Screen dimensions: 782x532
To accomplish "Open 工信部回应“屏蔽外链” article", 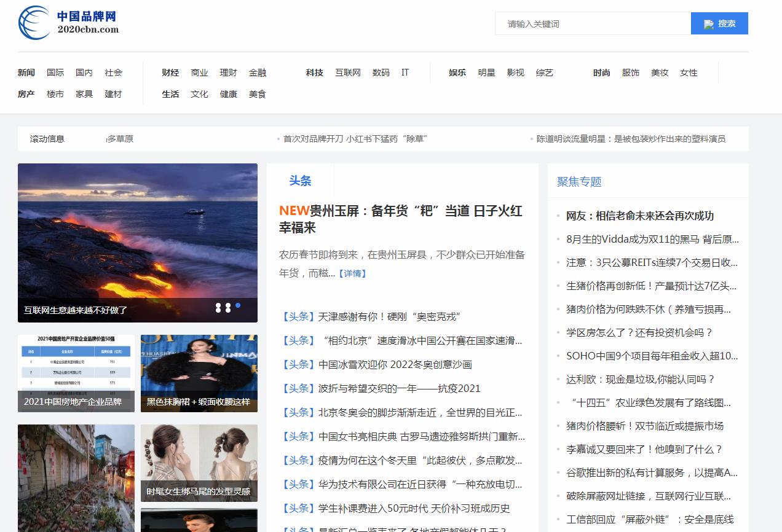I will click(650, 519).
